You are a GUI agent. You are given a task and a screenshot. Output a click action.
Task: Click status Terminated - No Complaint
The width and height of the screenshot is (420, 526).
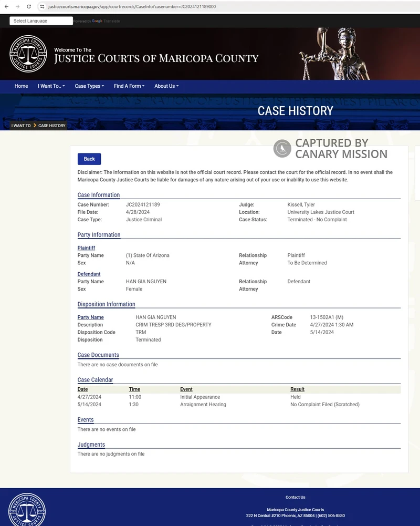click(x=317, y=220)
